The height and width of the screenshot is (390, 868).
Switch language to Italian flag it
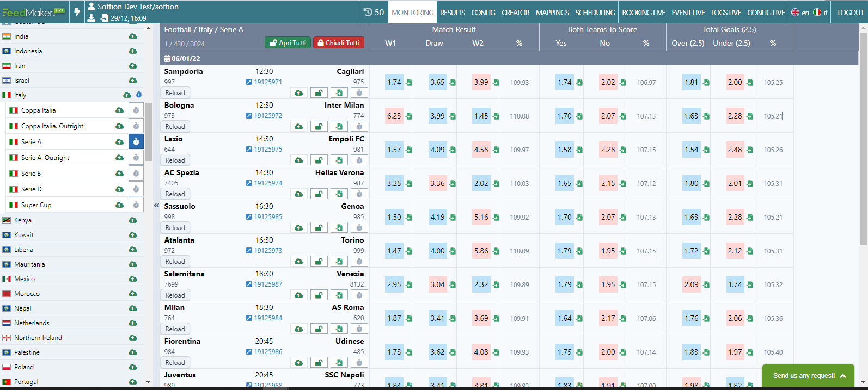(x=820, y=12)
